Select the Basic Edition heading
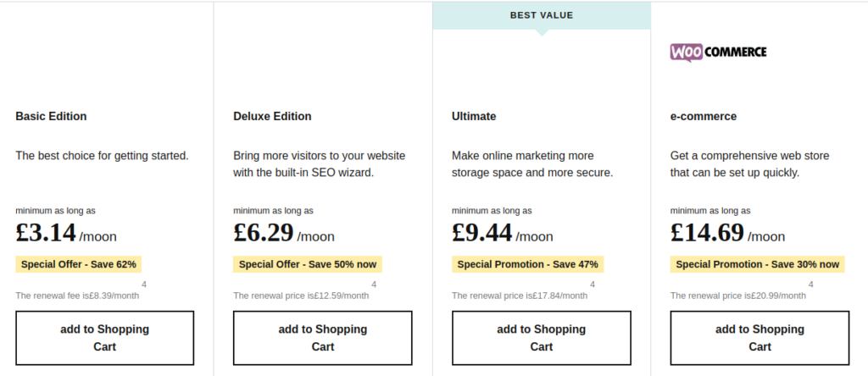Image resolution: width=868 pixels, height=376 pixels. pyautogui.click(x=51, y=116)
